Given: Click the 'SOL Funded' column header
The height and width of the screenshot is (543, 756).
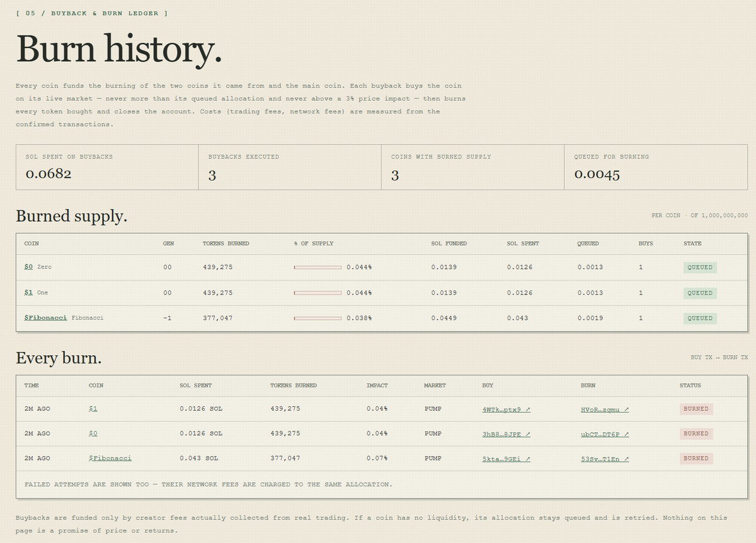Looking at the screenshot, I should pyautogui.click(x=449, y=244).
